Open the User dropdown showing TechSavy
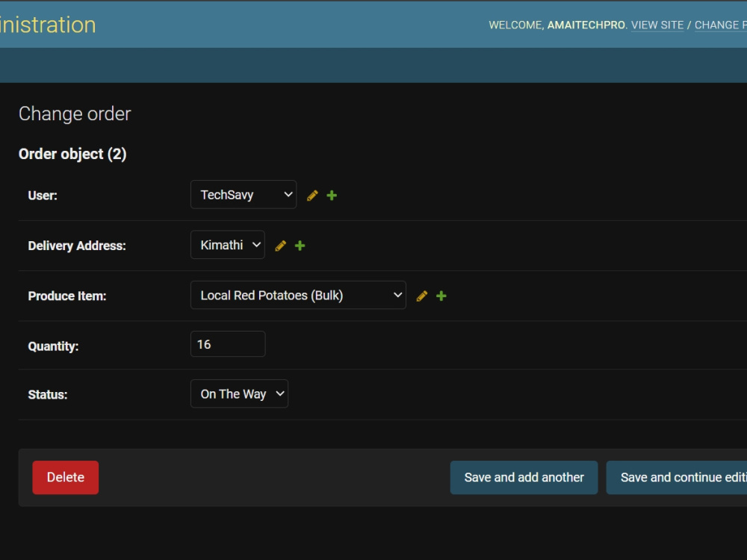The width and height of the screenshot is (747, 560). 244,195
